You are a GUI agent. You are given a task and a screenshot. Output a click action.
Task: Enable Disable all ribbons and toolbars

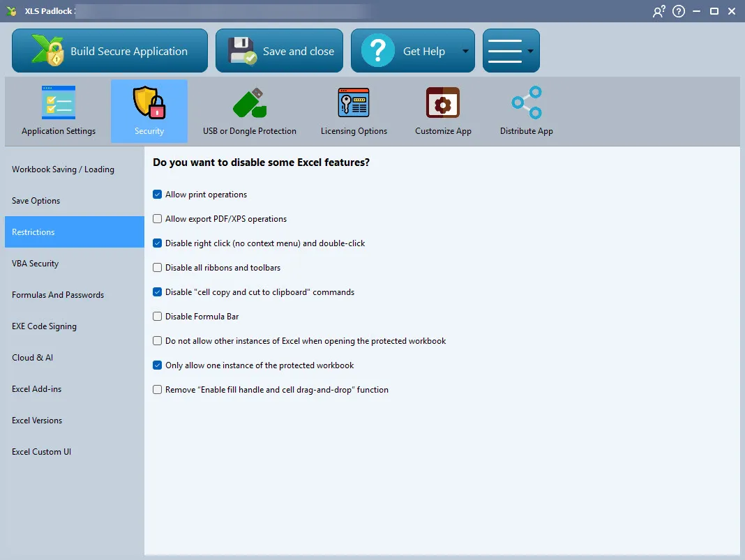click(157, 267)
